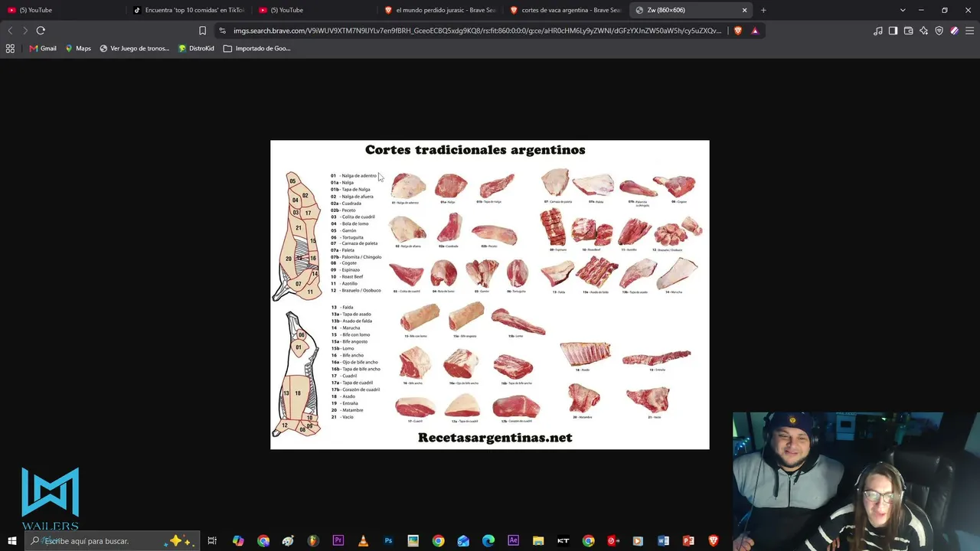The height and width of the screenshot is (551, 980).
Task: Open 'Ver Juego de tronos' bookmark
Action: [135, 48]
